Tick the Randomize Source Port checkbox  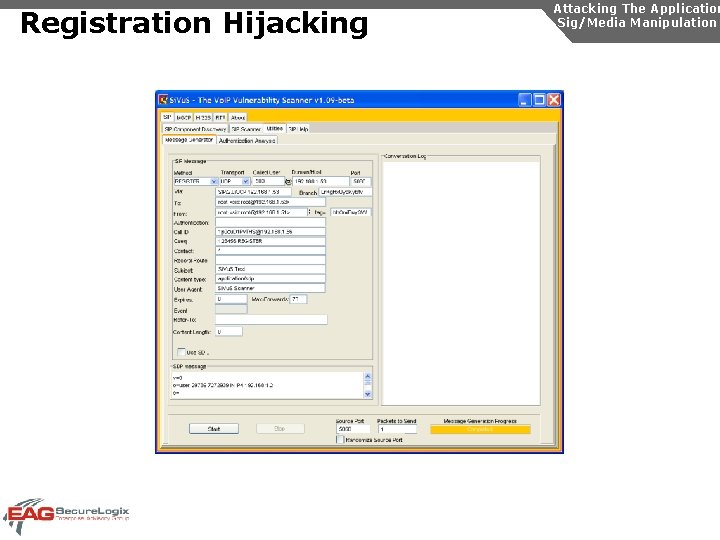[x=340, y=439]
